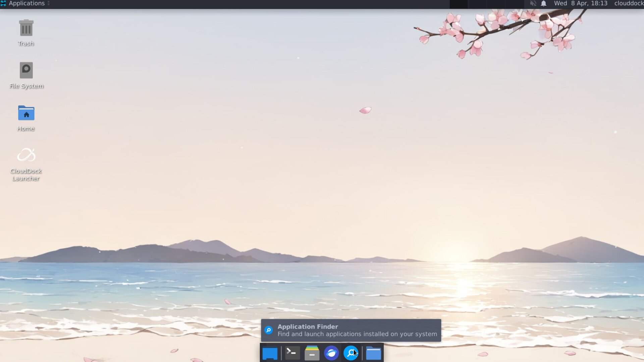Switch to the second workspace in the switcher
The image size is (644, 362).
[477, 4]
